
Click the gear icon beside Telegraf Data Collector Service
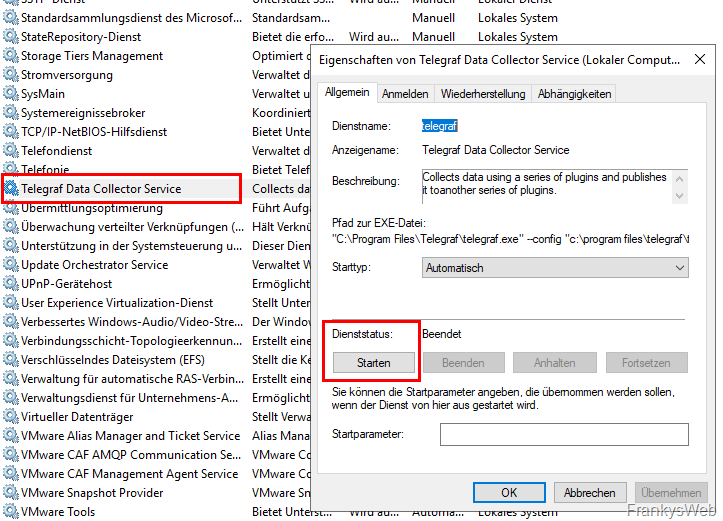[x=11, y=189]
